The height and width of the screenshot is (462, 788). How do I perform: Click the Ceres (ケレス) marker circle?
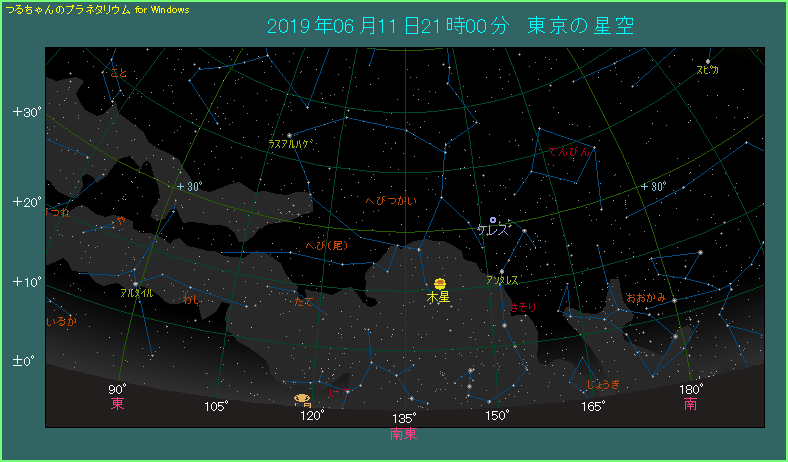(x=492, y=219)
